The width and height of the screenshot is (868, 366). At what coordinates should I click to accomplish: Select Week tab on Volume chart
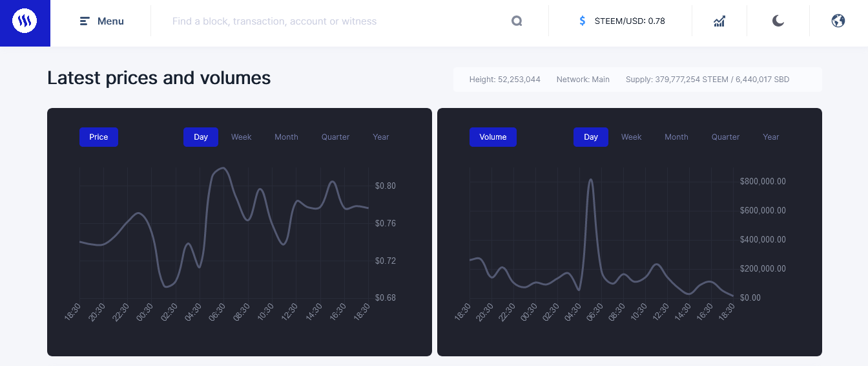pyautogui.click(x=632, y=137)
